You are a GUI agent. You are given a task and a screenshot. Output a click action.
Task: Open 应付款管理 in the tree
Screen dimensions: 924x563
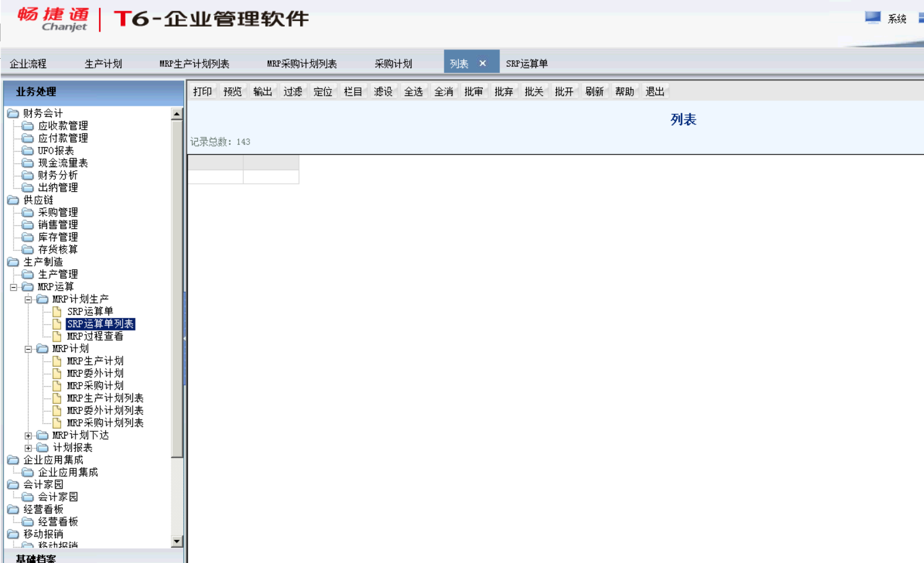pyautogui.click(x=63, y=138)
